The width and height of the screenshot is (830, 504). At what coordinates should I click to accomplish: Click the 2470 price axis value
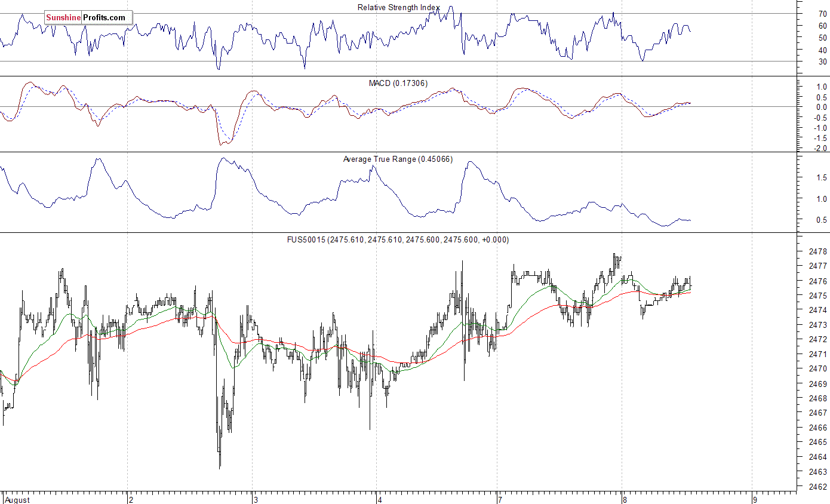point(817,369)
